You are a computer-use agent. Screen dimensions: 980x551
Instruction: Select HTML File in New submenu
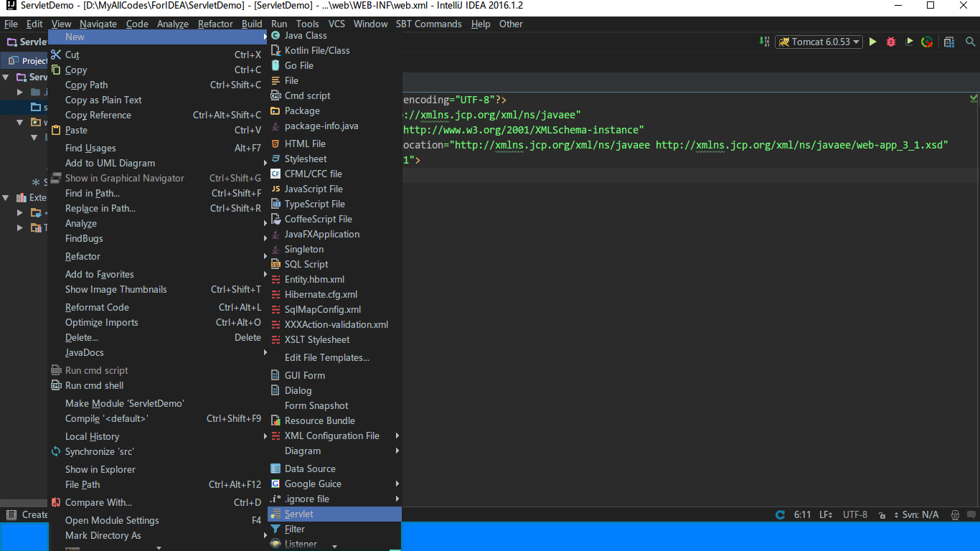click(x=334, y=143)
